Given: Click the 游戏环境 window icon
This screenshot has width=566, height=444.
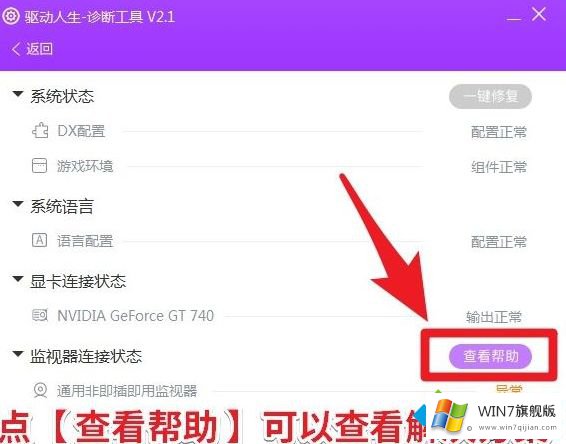Looking at the screenshot, I should point(39,166).
